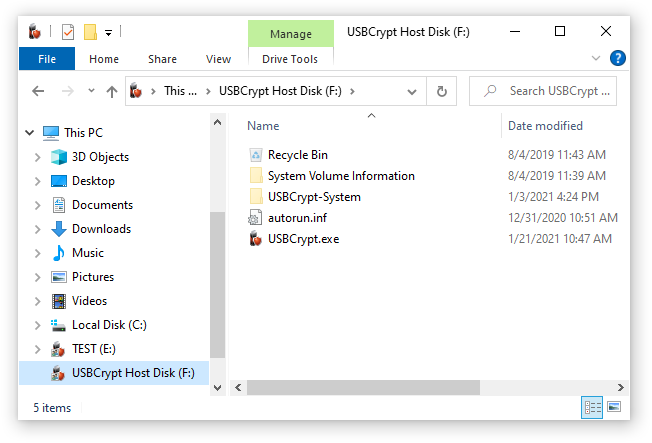The height and width of the screenshot is (443, 652).
Task: Sort files by Date modified column
Action: [x=545, y=126]
